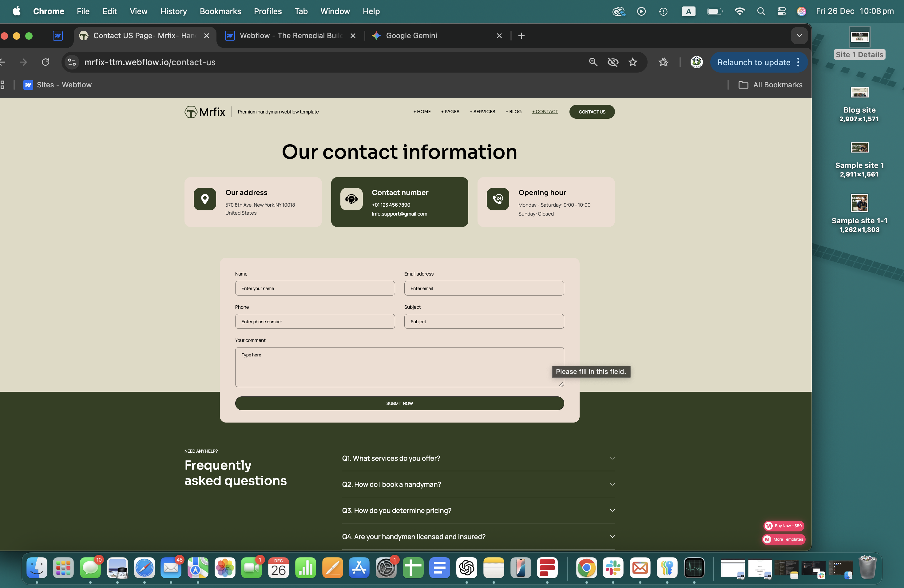Click the Enter your name field
The height and width of the screenshot is (588, 904).
point(315,288)
